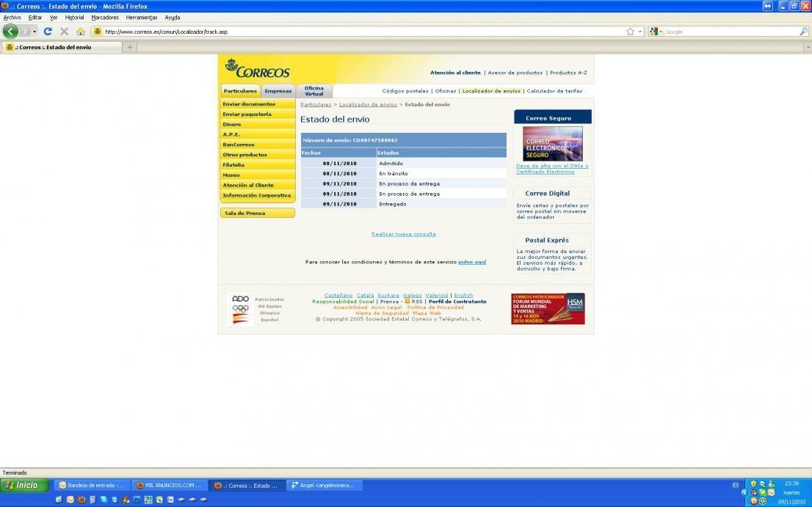The width and height of the screenshot is (812, 507).
Task: Open the list all tabs dropdown
Action: pyautogui.click(x=808, y=47)
